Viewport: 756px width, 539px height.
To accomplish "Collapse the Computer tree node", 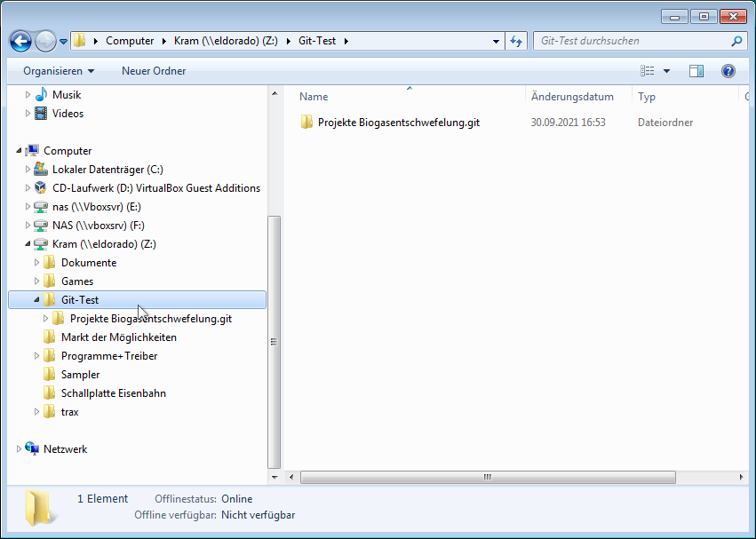I will point(19,150).
